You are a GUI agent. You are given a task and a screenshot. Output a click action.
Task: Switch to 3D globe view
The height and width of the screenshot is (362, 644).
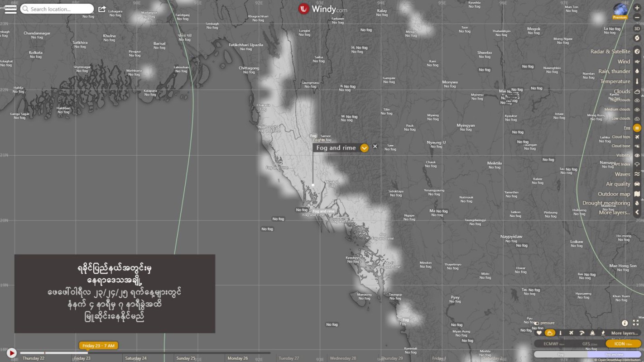(x=637, y=28)
